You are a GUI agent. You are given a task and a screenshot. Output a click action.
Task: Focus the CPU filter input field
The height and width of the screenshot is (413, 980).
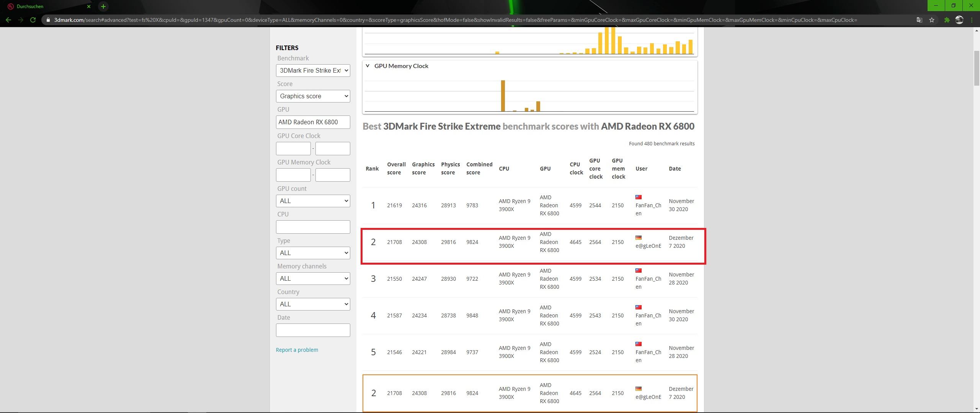[x=313, y=227]
